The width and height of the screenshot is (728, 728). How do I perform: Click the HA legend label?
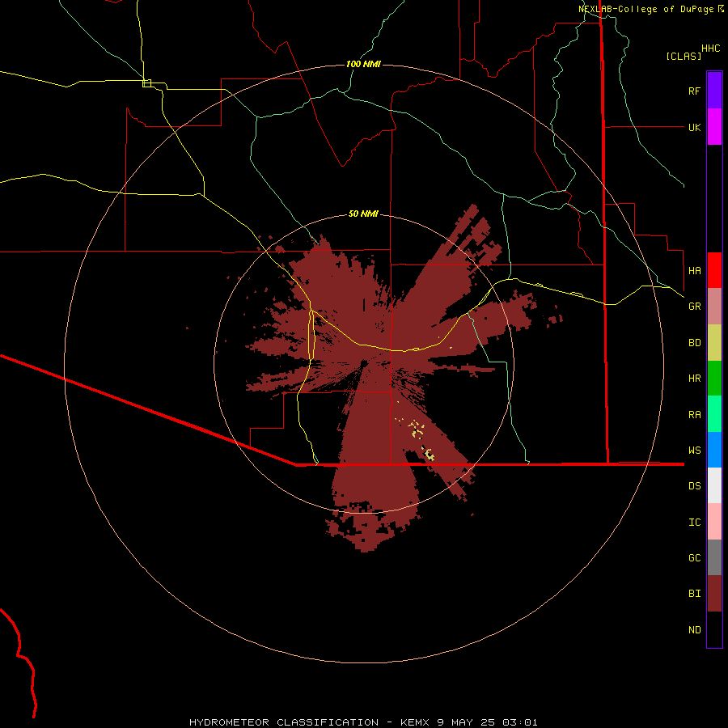pos(694,270)
